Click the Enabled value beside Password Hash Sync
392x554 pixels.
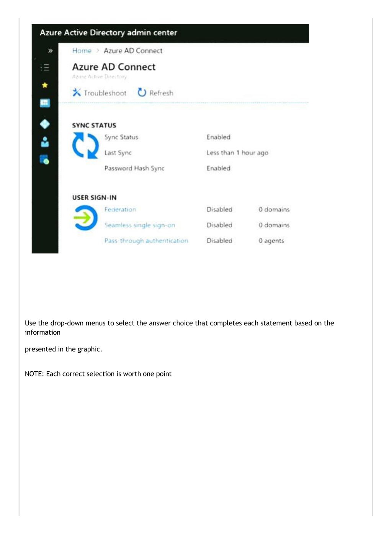[219, 168]
